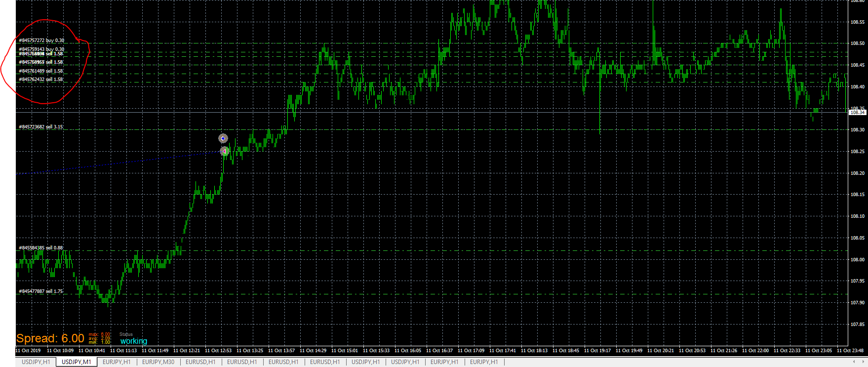This screenshot has height=367, width=868.
Task: Click the working status text
Action: point(134,341)
